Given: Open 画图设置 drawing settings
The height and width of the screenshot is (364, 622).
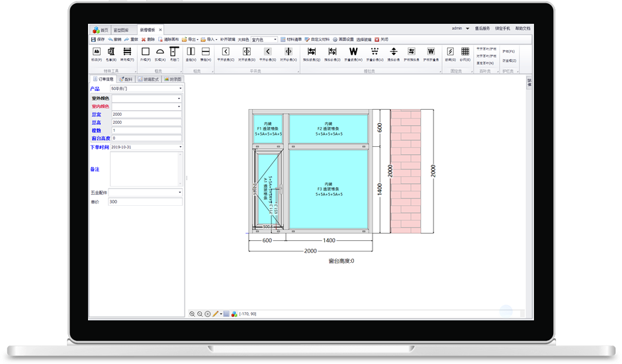Looking at the screenshot, I should (343, 40).
